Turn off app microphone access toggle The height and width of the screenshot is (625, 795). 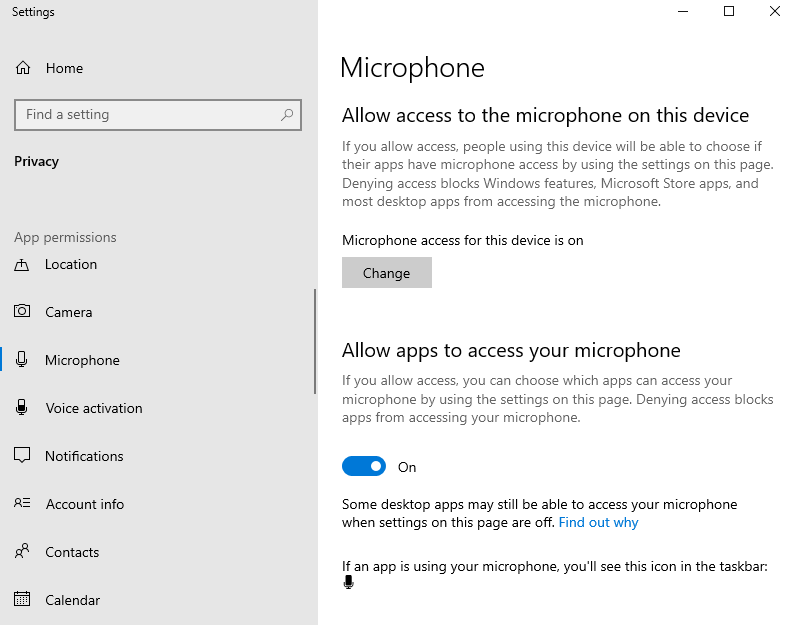click(364, 467)
